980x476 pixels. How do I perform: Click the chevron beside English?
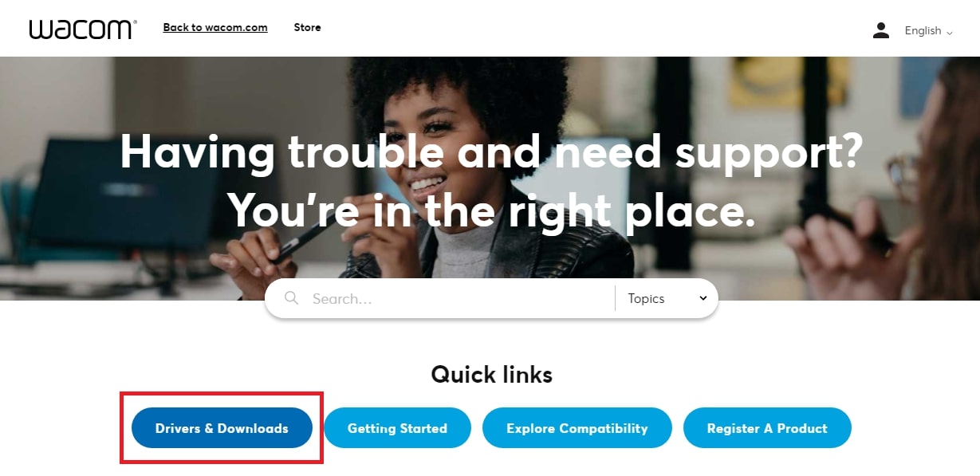(949, 32)
